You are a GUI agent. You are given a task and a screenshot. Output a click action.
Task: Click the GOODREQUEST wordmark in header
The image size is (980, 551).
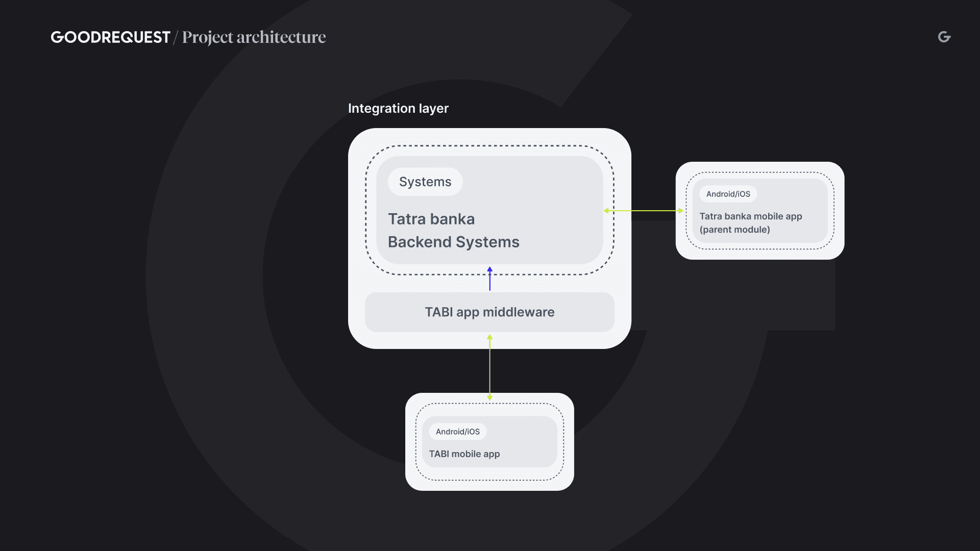[x=110, y=37]
